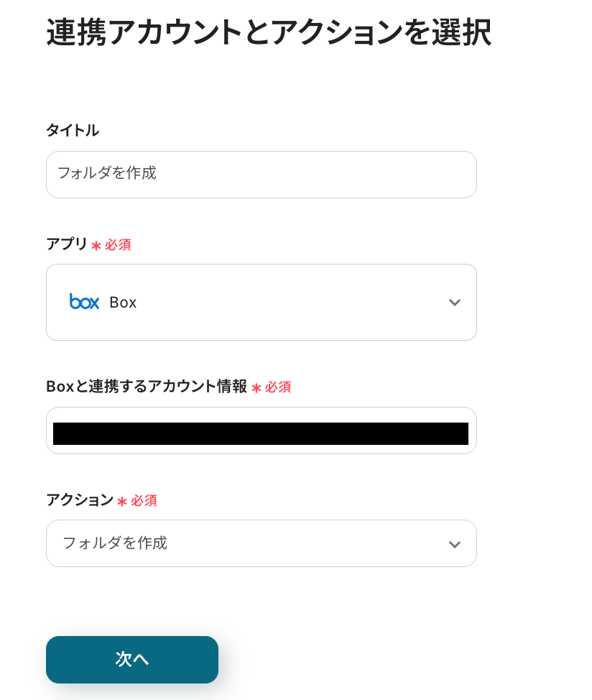Click the 必須 tag next to アプリ

pyautogui.click(x=118, y=245)
